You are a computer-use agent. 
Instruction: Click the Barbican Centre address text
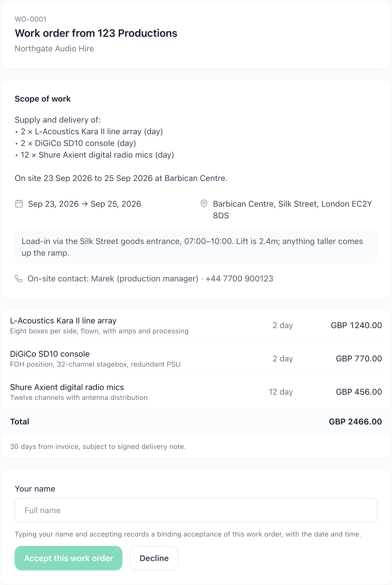click(292, 210)
